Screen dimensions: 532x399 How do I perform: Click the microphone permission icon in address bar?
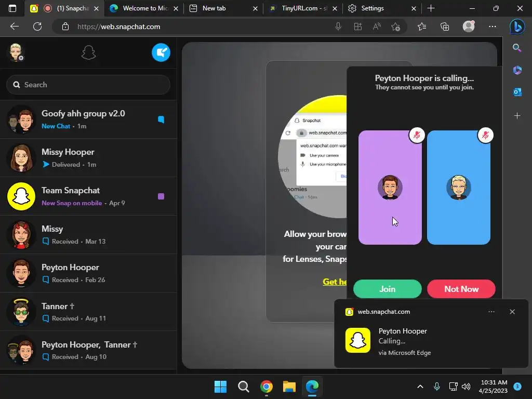[x=338, y=26]
